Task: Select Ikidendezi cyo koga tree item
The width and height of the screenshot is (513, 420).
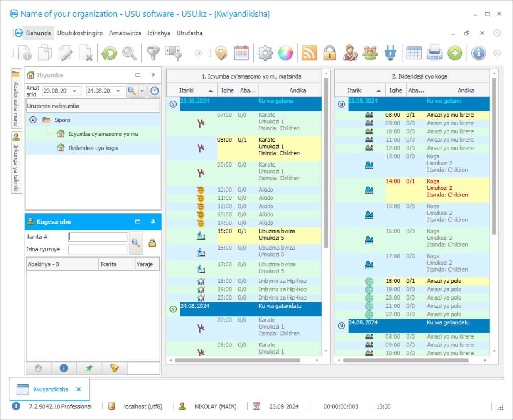Action: [x=93, y=148]
